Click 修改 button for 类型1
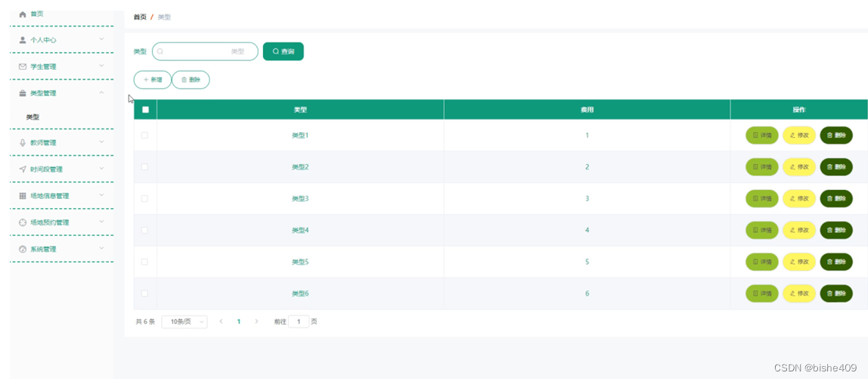The height and width of the screenshot is (379, 868). [798, 135]
